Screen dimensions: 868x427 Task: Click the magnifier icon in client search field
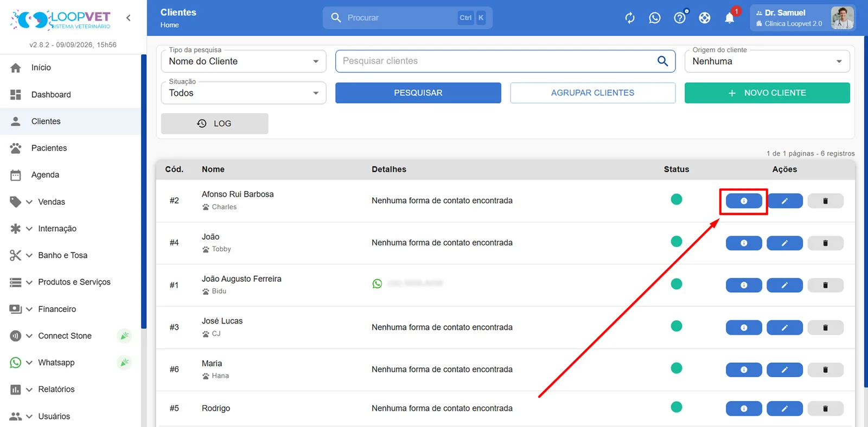pos(662,61)
